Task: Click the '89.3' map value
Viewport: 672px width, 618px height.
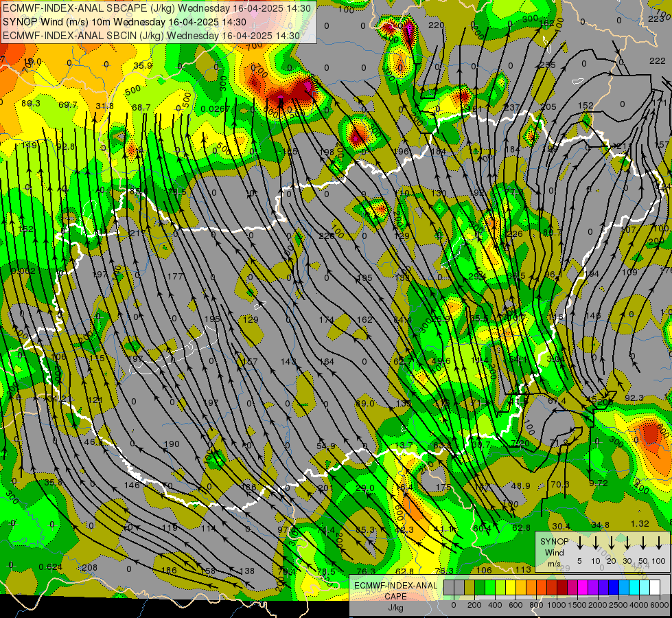Action: point(30,104)
